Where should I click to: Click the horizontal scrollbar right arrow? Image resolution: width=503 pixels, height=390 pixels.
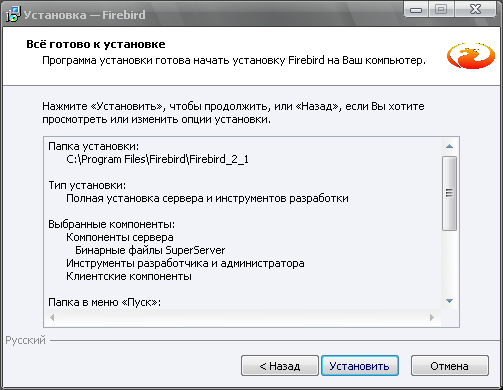coord(432,317)
